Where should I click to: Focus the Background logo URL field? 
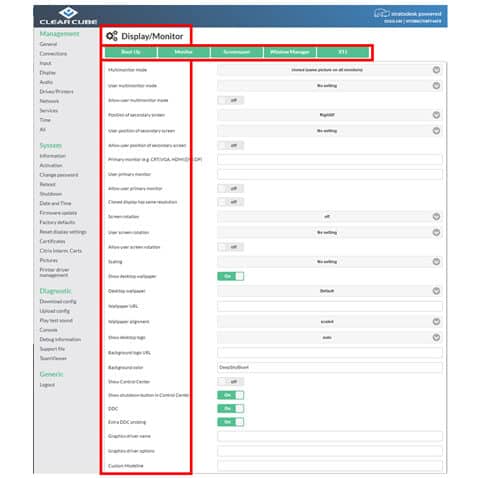(x=330, y=353)
